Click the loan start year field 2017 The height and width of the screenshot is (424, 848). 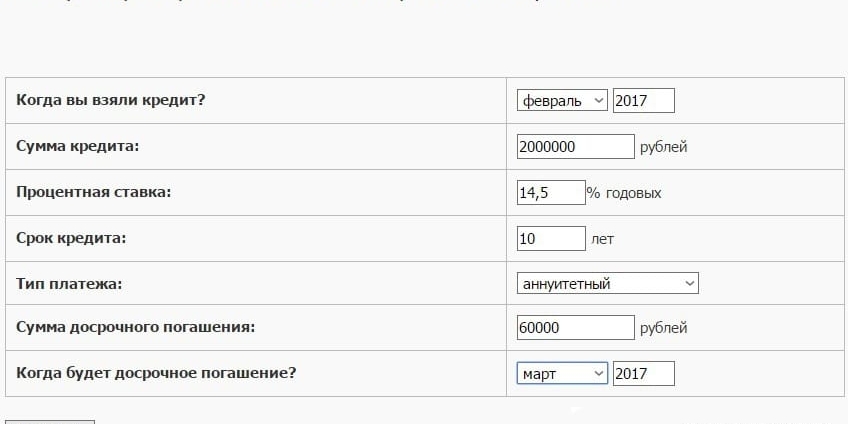643,101
